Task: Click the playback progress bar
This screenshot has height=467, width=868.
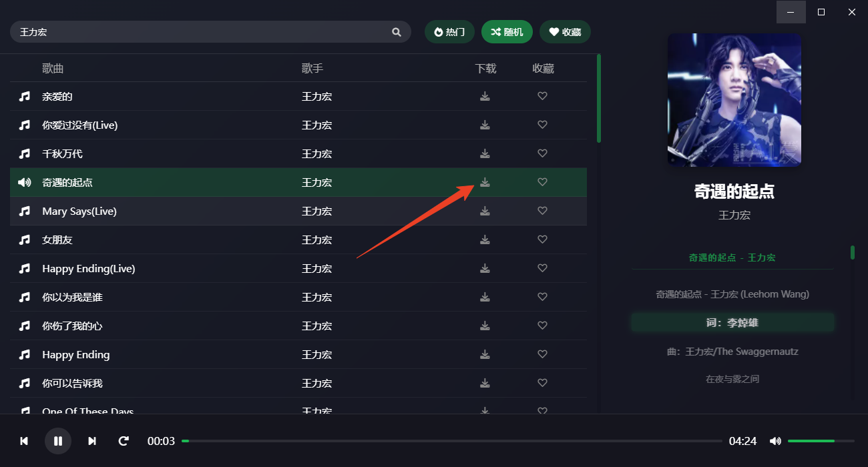Action: click(451, 441)
